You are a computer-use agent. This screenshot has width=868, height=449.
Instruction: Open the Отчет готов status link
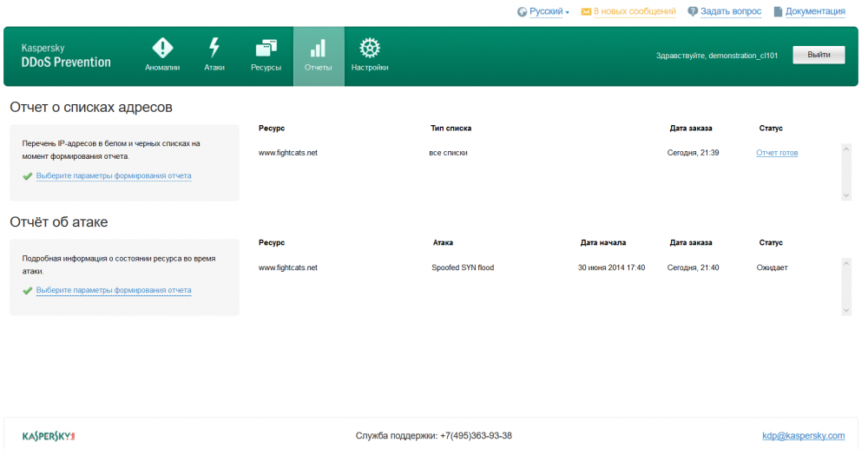[x=777, y=153]
